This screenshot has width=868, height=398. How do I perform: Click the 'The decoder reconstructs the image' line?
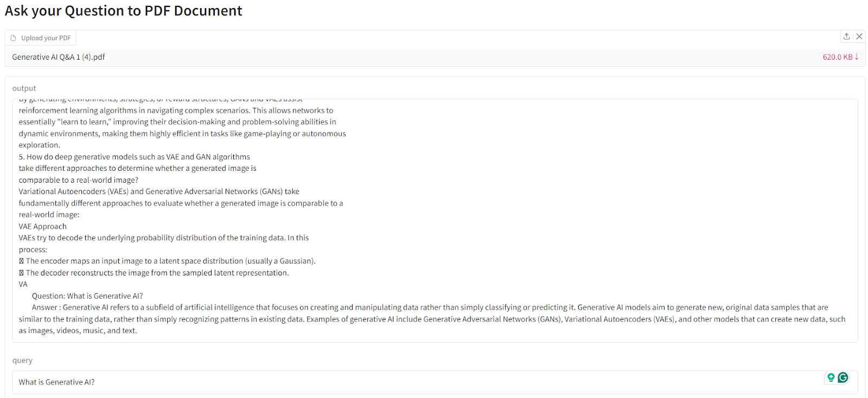[157, 273]
